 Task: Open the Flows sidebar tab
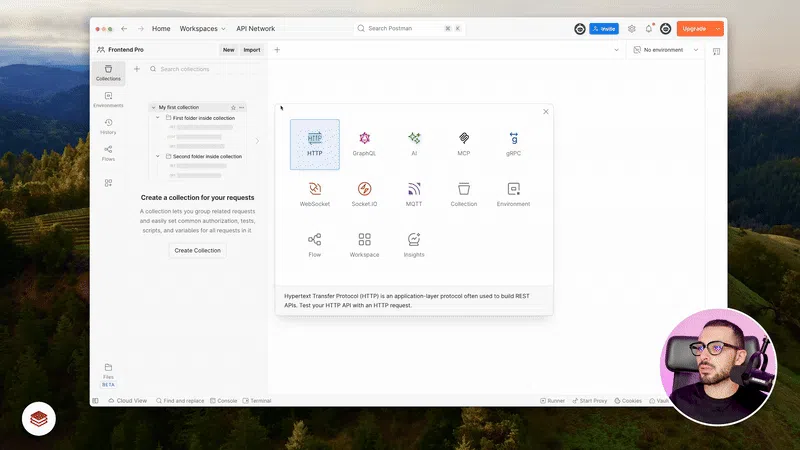[x=108, y=153]
